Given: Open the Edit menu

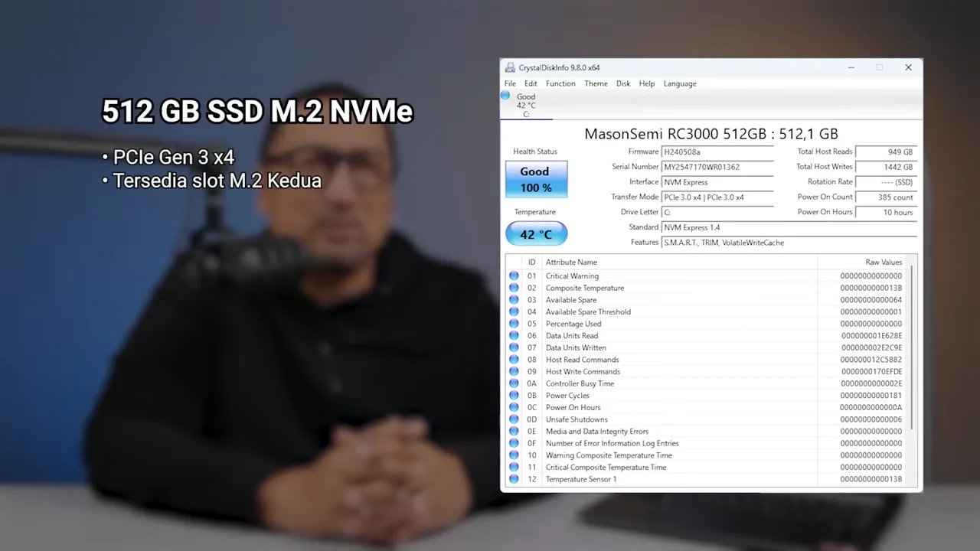Looking at the screenshot, I should pos(531,83).
